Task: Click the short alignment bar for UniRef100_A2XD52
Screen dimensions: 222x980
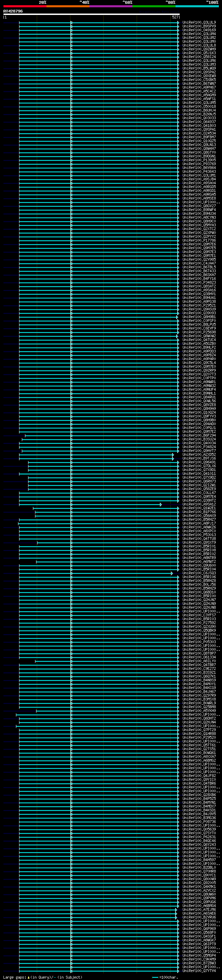Action: (96, 455)
